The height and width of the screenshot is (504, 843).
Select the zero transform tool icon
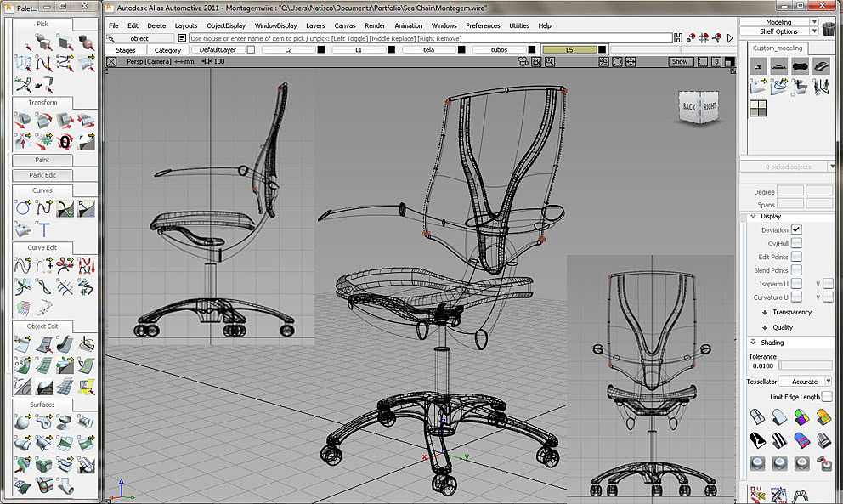pos(65,140)
